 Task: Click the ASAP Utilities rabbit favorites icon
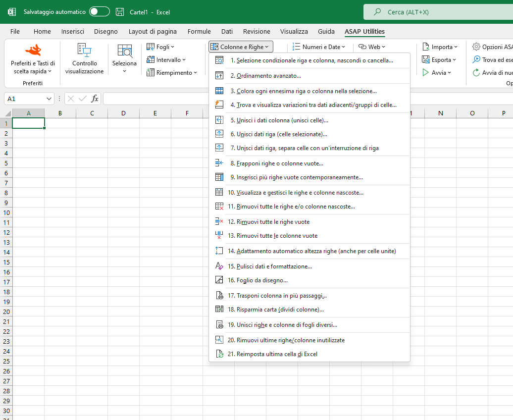point(33,50)
